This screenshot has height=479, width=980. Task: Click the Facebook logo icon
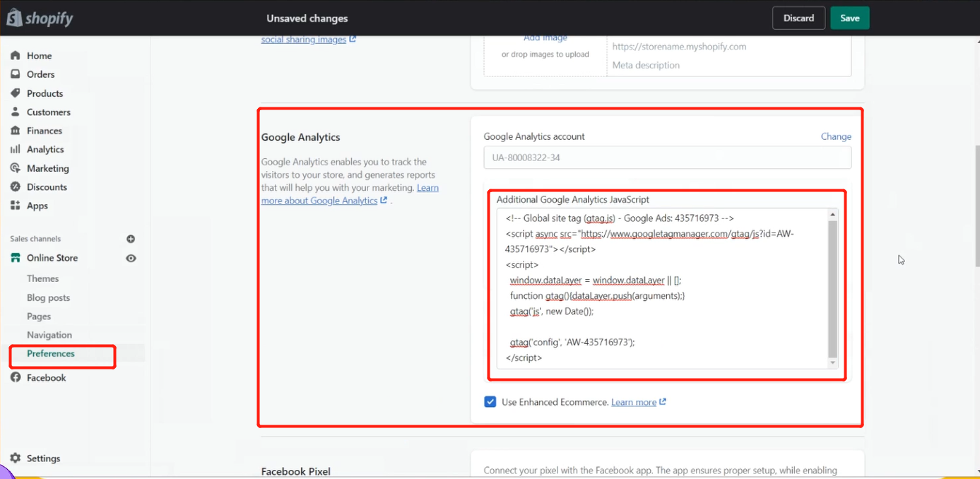pyautogui.click(x=15, y=378)
